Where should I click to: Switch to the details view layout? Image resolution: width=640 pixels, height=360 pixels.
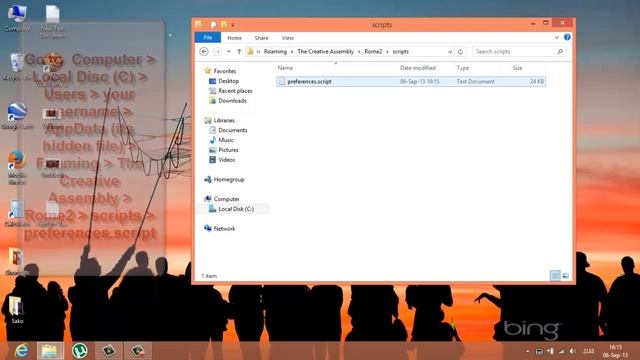point(555,276)
